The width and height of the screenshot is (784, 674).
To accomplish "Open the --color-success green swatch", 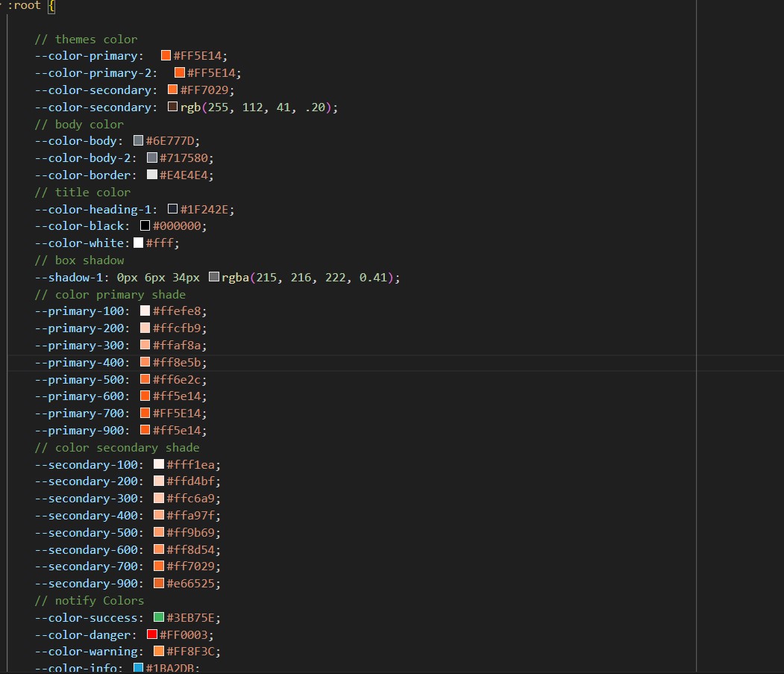I will pos(159,618).
